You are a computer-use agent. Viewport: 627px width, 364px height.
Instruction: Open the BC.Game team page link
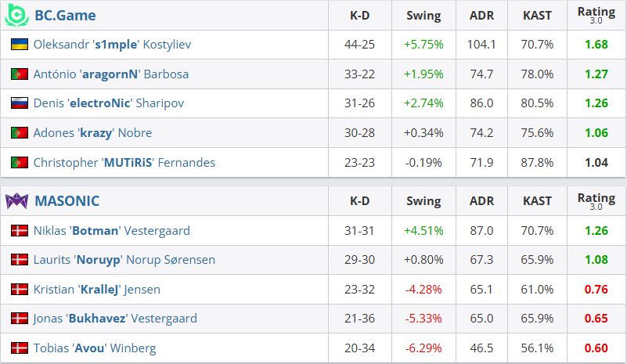point(65,15)
